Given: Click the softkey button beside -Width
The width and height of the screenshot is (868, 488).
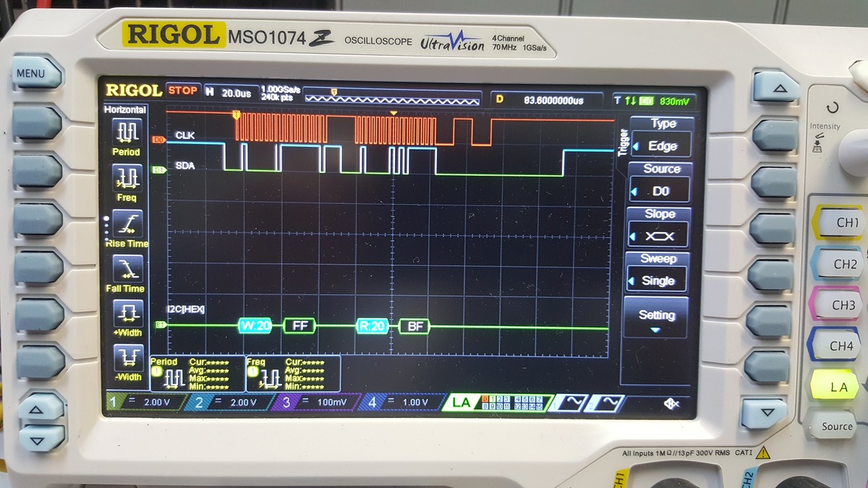Looking at the screenshot, I should point(41,360).
